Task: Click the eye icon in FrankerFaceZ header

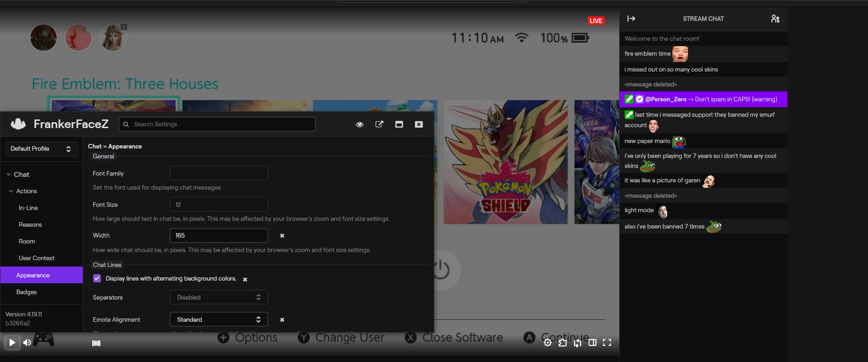Action: 360,124
